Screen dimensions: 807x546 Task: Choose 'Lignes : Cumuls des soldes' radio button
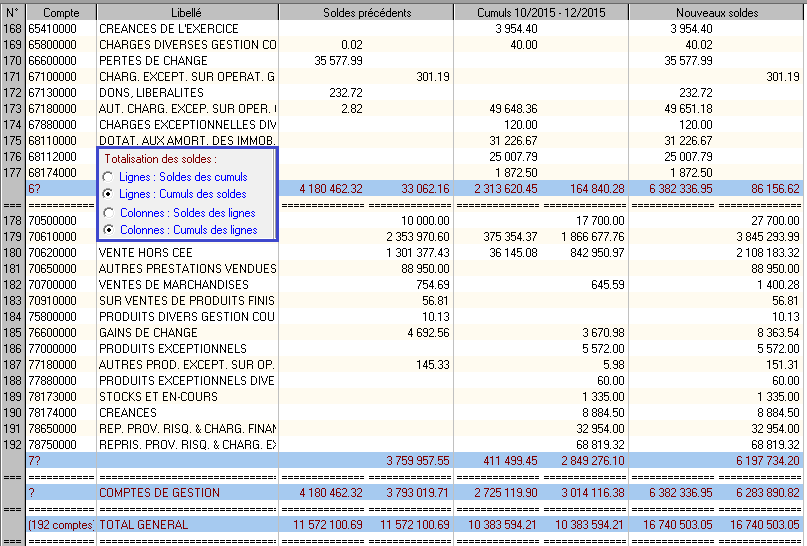pos(109,194)
